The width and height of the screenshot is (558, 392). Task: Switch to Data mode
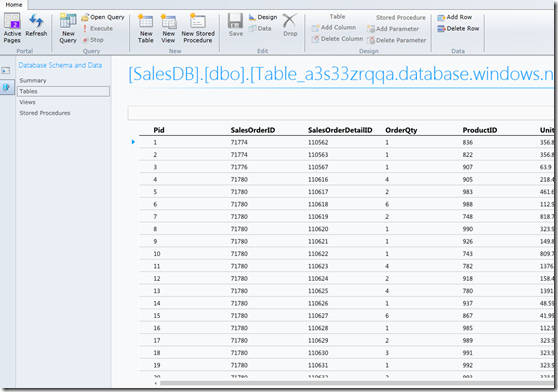click(x=260, y=28)
